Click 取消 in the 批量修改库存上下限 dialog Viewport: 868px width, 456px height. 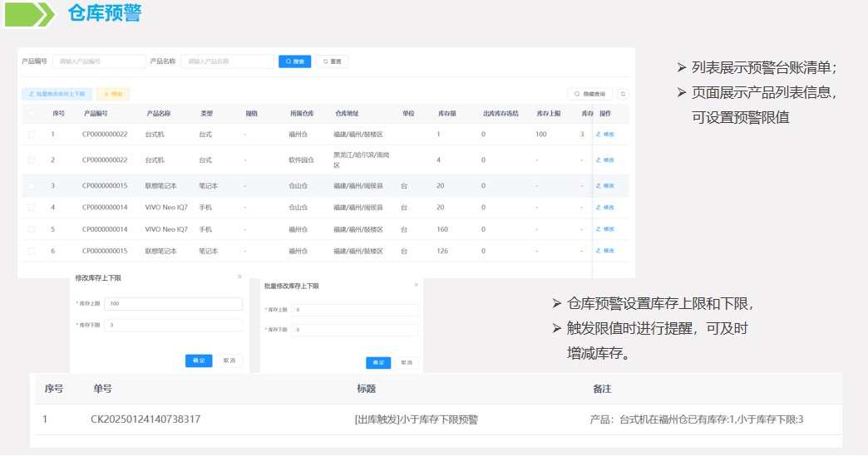[406, 363]
